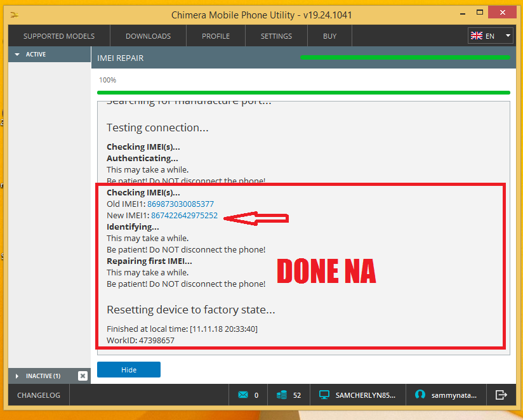Click the sammynata... username
This screenshot has height=420, width=523.
[454, 395]
